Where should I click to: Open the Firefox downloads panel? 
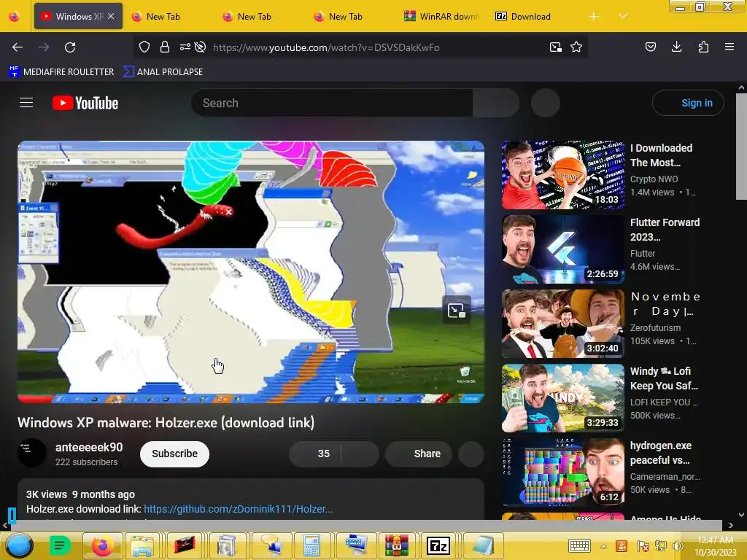(676, 47)
